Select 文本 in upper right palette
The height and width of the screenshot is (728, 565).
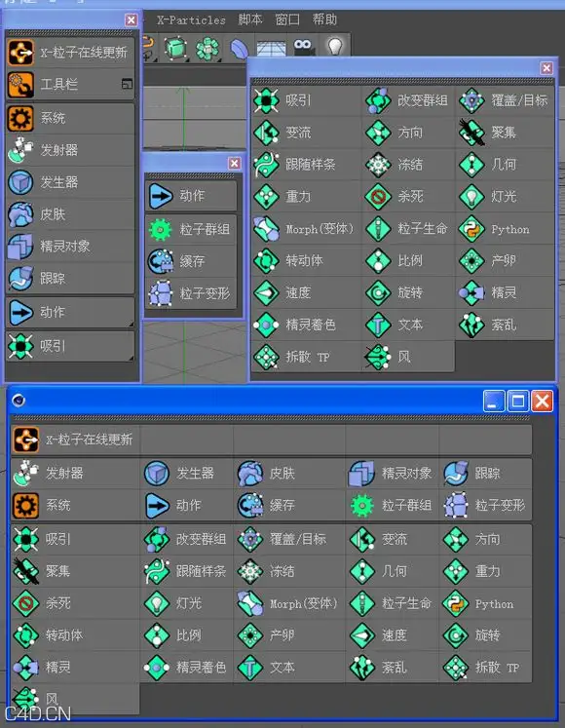(x=408, y=325)
